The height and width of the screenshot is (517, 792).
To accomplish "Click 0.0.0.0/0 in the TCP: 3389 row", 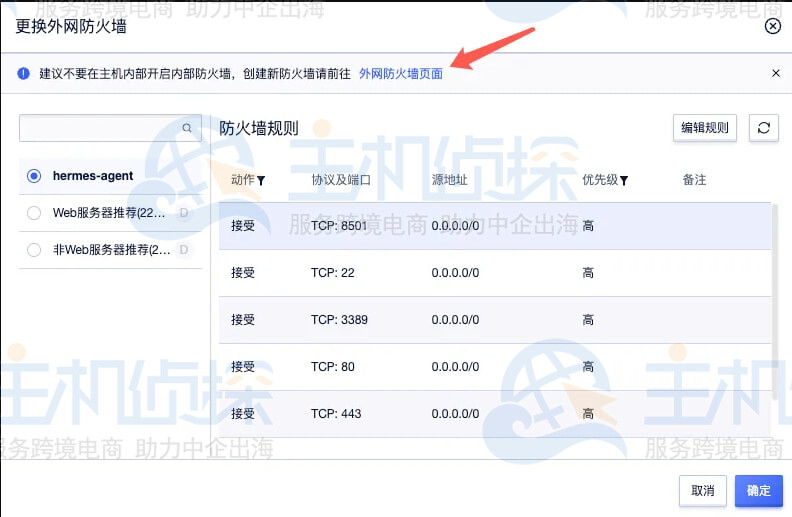I will click(455, 320).
